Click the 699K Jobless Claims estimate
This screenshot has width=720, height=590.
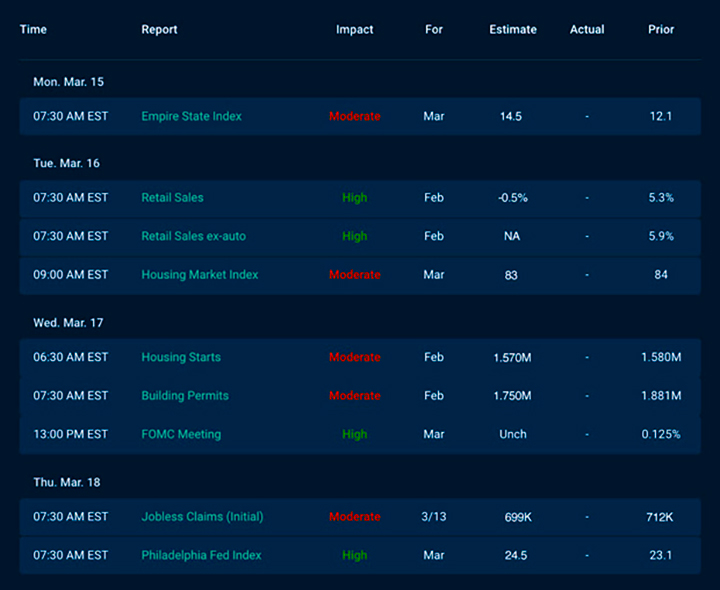(520, 517)
